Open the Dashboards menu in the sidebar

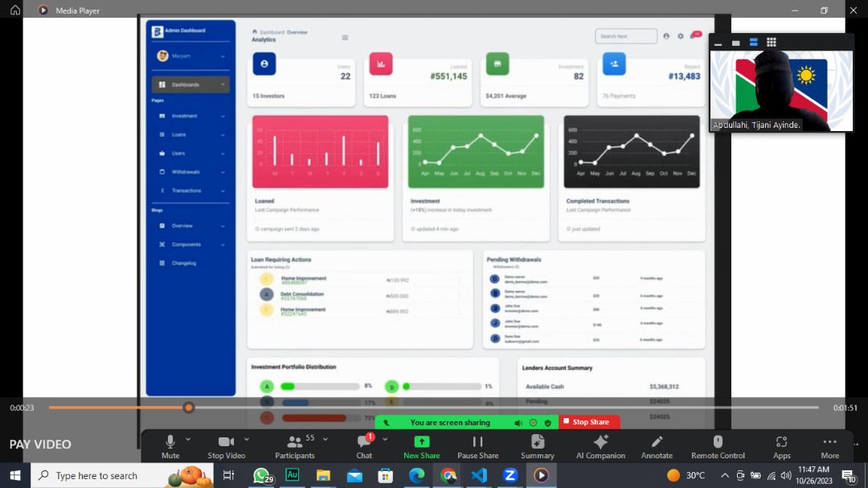click(186, 84)
